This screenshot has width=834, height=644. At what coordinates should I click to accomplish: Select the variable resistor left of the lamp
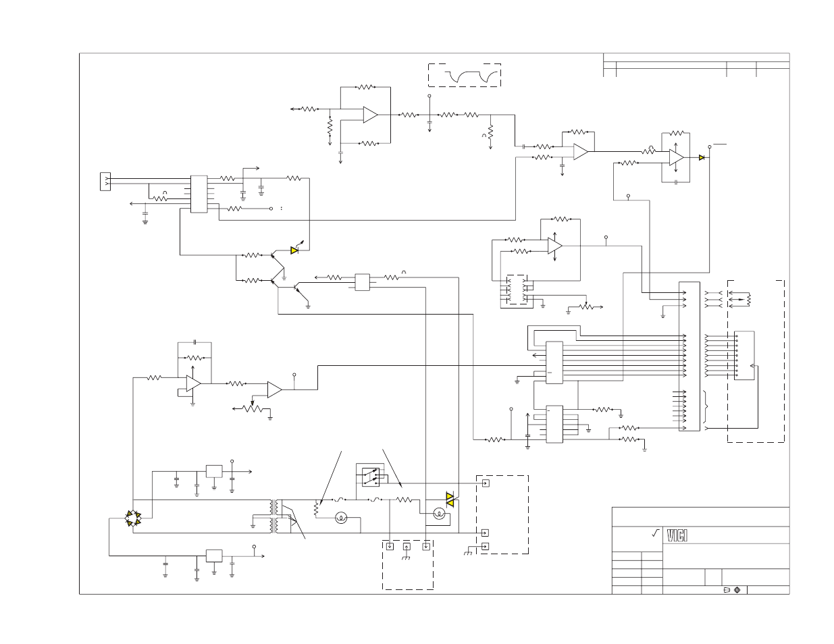tap(316, 510)
